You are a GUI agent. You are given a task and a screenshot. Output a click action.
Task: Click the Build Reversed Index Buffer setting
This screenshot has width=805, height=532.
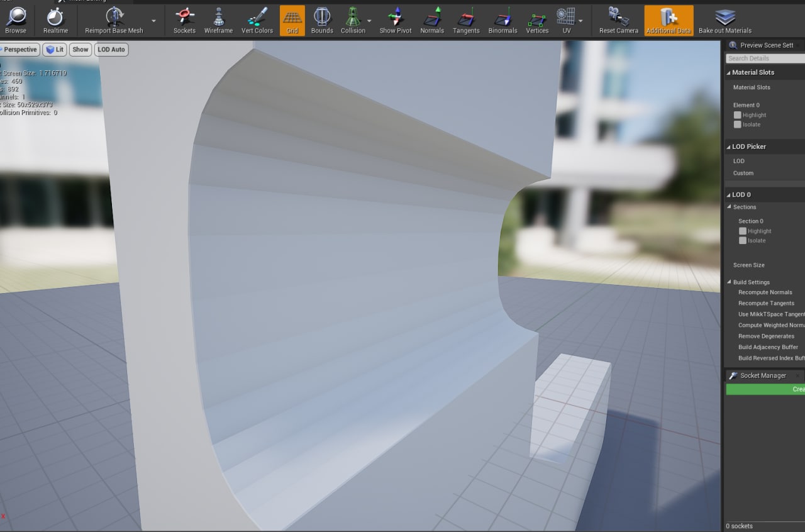[x=772, y=358]
